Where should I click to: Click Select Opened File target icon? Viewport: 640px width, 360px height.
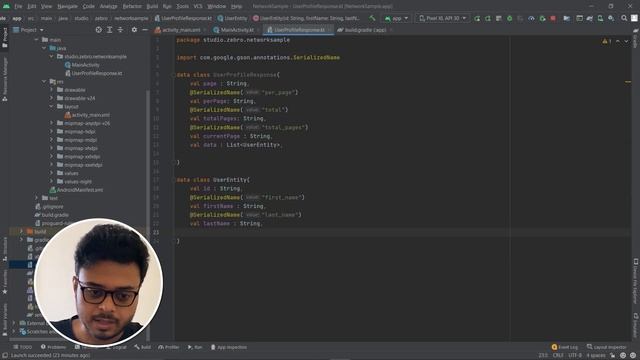pyautogui.click(x=98, y=30)
